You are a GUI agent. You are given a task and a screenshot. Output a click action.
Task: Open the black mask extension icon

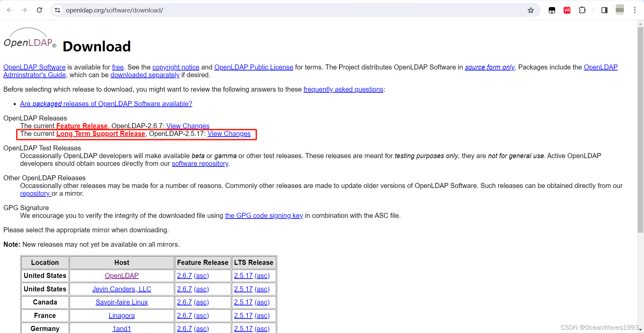(552, 10)
